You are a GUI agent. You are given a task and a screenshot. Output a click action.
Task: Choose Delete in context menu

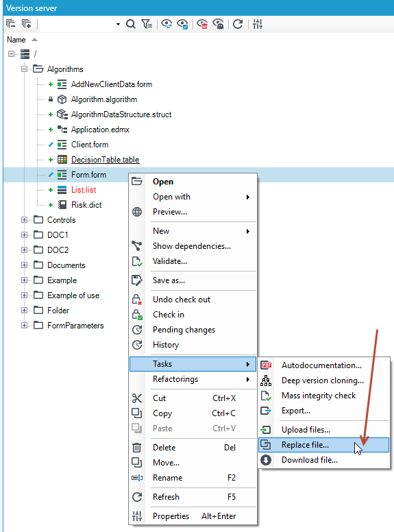[x=193, y=448]
